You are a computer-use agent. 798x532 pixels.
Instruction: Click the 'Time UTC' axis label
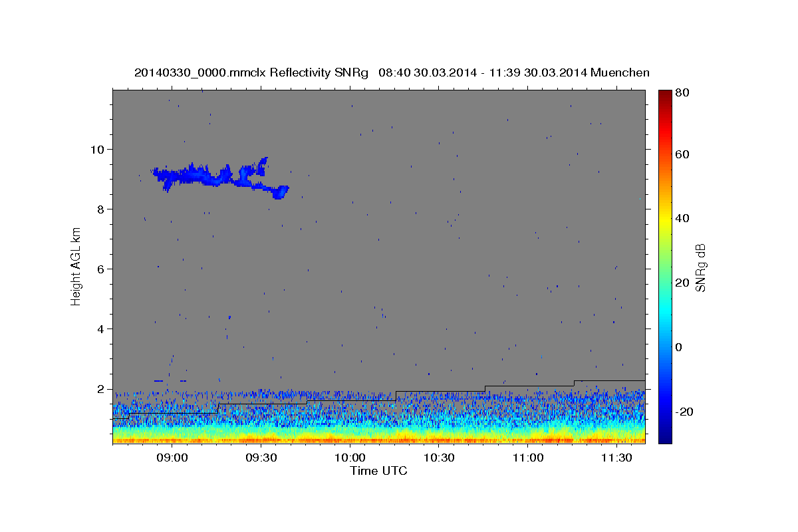(378, 471)
